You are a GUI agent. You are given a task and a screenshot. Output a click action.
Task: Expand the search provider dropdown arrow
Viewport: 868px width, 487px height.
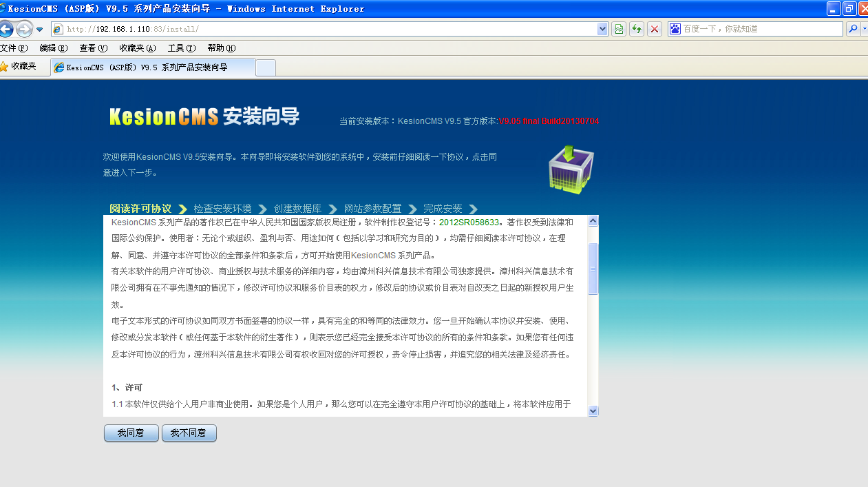tap(865, 28)
